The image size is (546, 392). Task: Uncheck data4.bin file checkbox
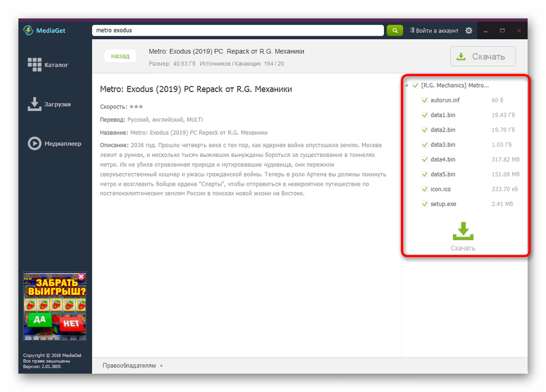425,159
